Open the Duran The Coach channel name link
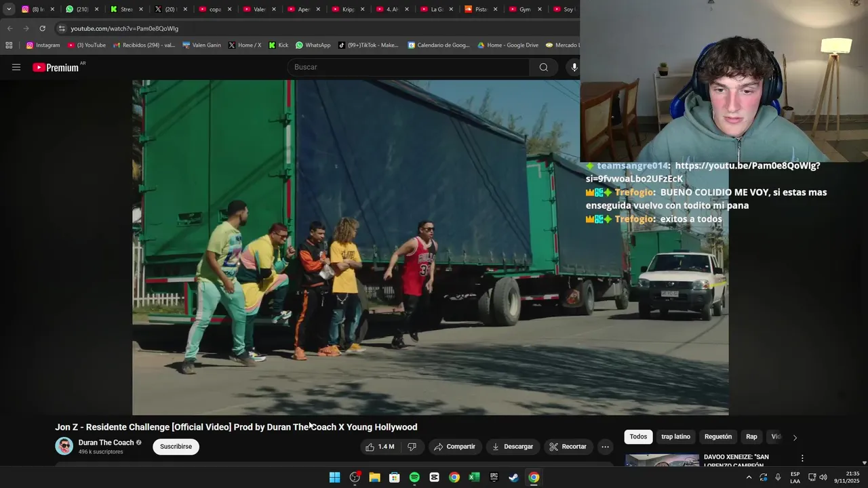This screenshot has height=488, width=868. pyautogui.click(x=106, y=443)
